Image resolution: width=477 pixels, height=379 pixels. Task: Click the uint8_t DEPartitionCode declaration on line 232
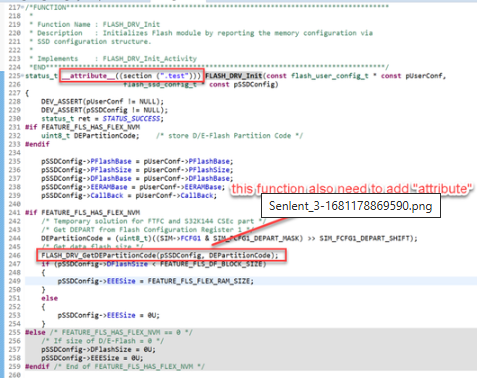[90, 136]
